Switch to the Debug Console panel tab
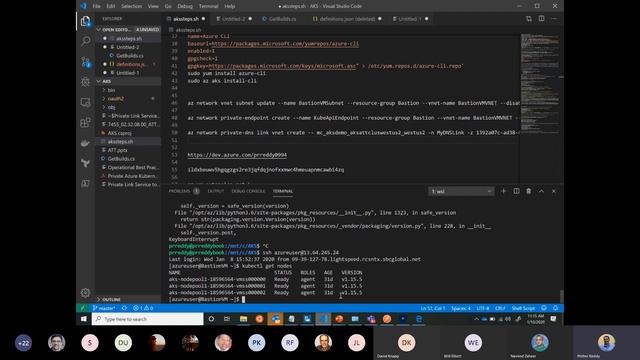The image size is (640, 360). pos(248,191)
